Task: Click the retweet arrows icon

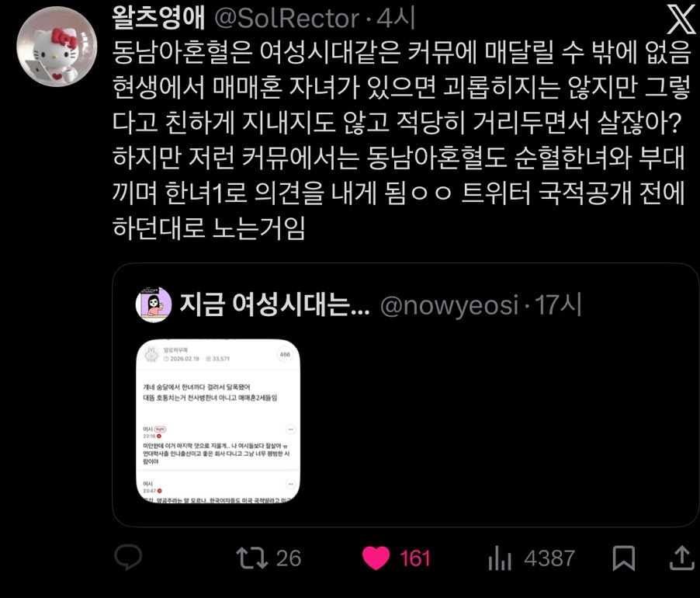Action: point(251,558)
